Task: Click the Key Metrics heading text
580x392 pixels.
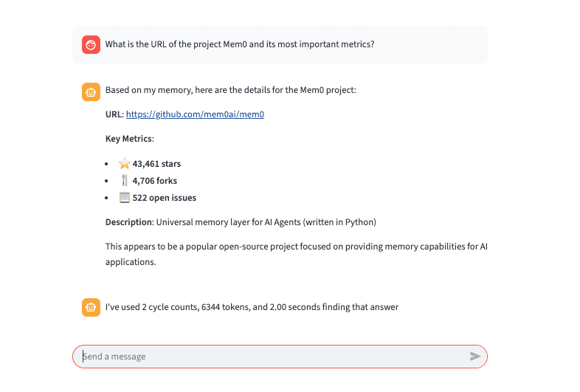Action: [129, 139]
